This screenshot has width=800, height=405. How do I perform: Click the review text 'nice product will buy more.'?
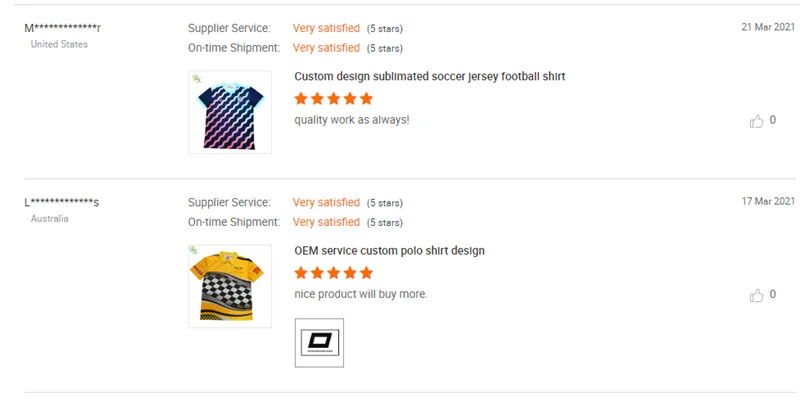point(360,294)
